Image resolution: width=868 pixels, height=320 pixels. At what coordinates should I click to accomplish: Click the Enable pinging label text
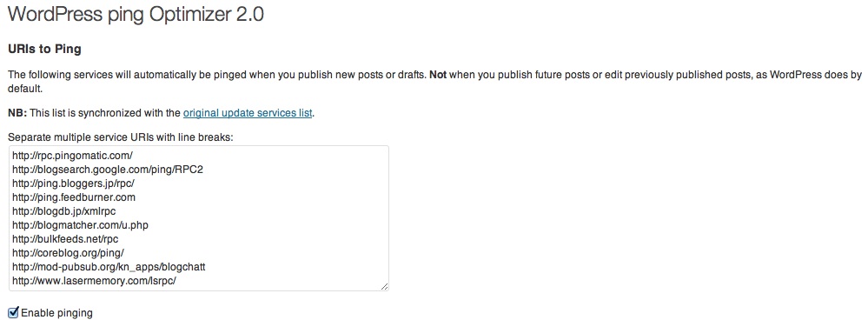pyautogui.click(x=57, y=313)
